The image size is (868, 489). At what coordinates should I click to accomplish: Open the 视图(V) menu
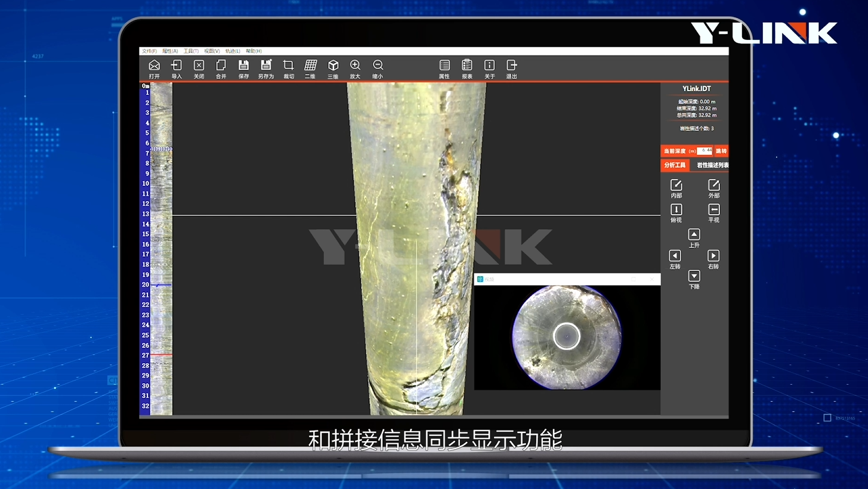click(212, 51)
